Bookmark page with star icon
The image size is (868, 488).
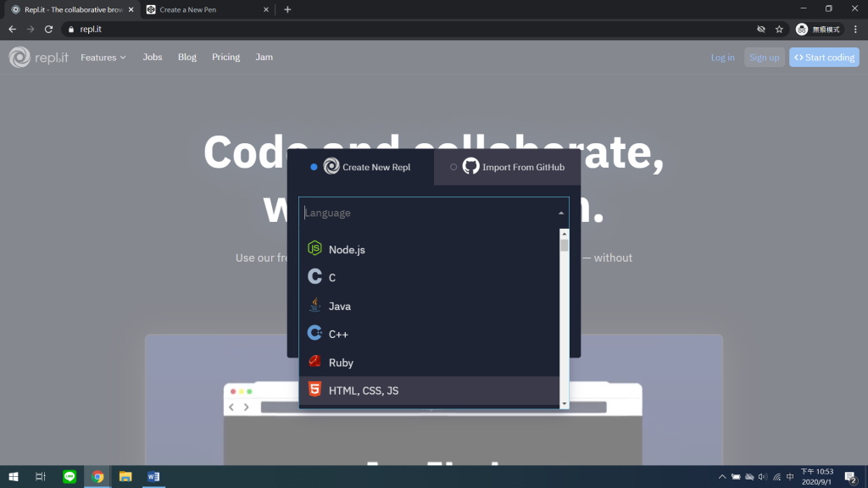[780, 30]
